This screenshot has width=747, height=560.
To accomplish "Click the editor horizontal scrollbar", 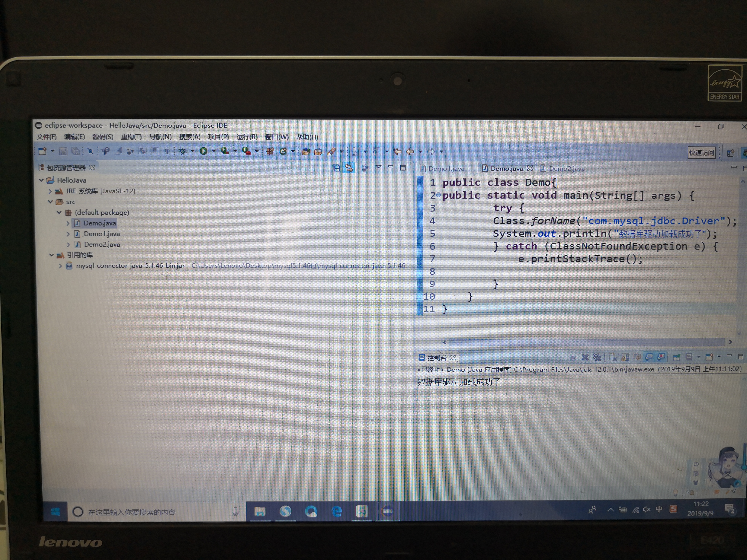I will 587,342.
